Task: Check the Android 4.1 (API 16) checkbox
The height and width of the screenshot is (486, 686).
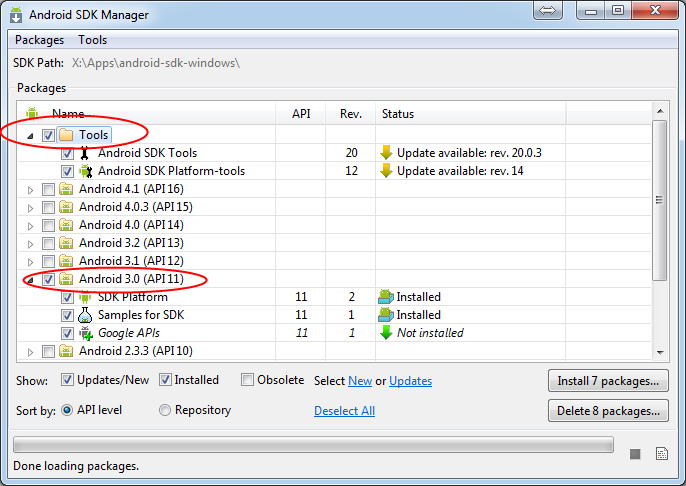Action: [x=48, y=189]
